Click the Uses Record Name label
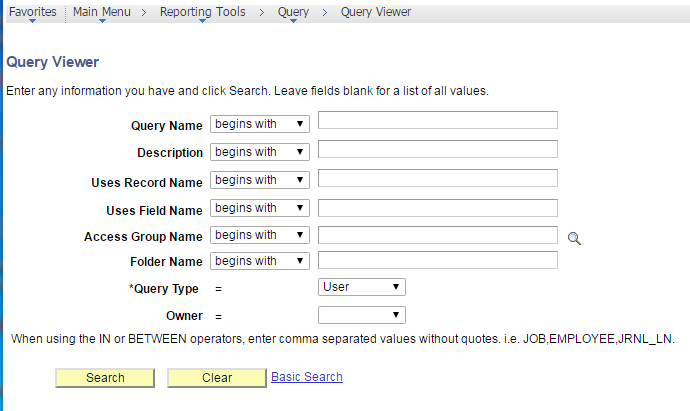The width and height of the screenshot is (690, 411). (x=147, y=183)
